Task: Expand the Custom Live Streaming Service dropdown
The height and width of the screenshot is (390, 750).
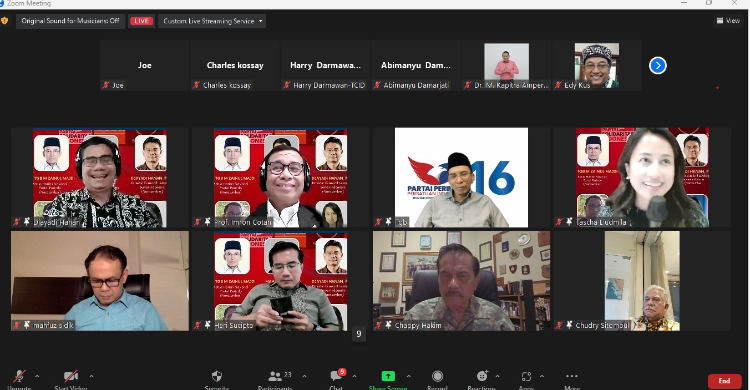Action: [x=212, y=21]
